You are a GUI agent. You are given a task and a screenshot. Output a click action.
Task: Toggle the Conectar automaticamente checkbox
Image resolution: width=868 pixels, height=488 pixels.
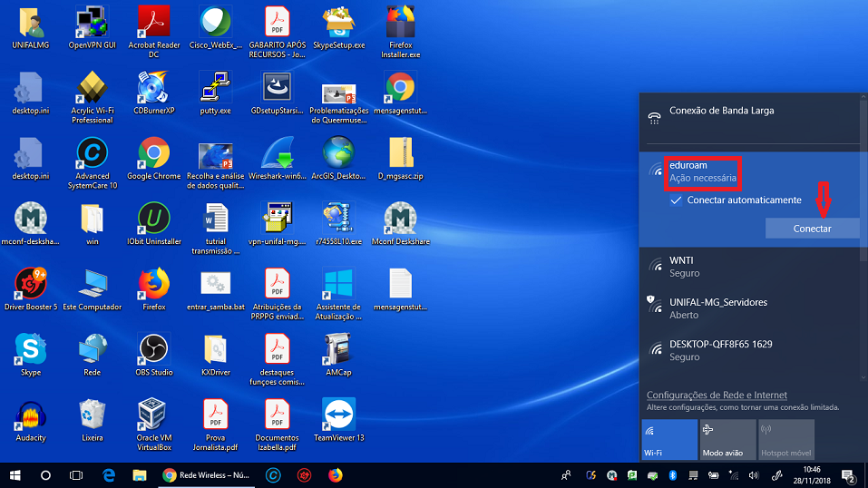676,200
